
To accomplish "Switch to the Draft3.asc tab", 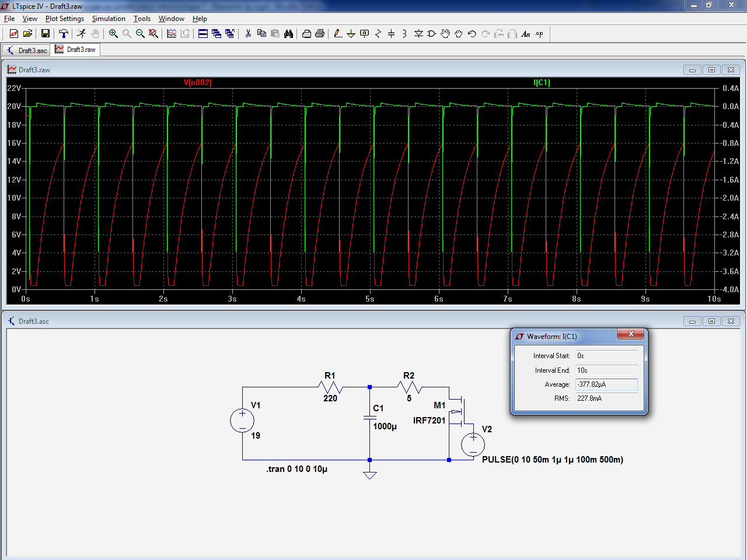I will [x=26, y=50].
